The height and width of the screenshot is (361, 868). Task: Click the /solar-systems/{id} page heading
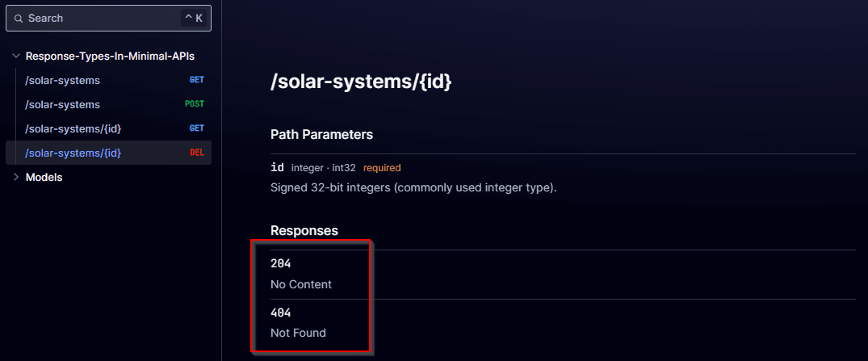coord(361,82)
